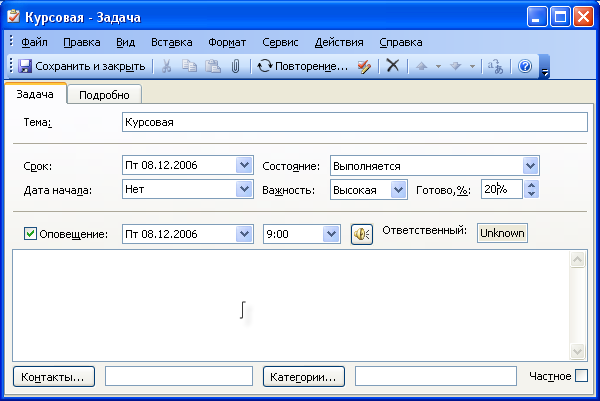Switch to the Подробно tab
This screenshot has width=600, height=401.
click(104, 95)
